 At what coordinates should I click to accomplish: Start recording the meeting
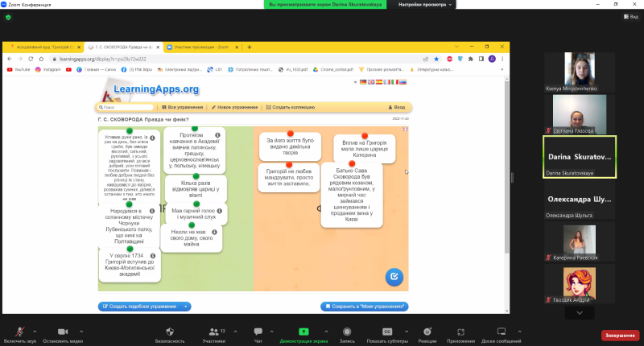tap(347, 334)
